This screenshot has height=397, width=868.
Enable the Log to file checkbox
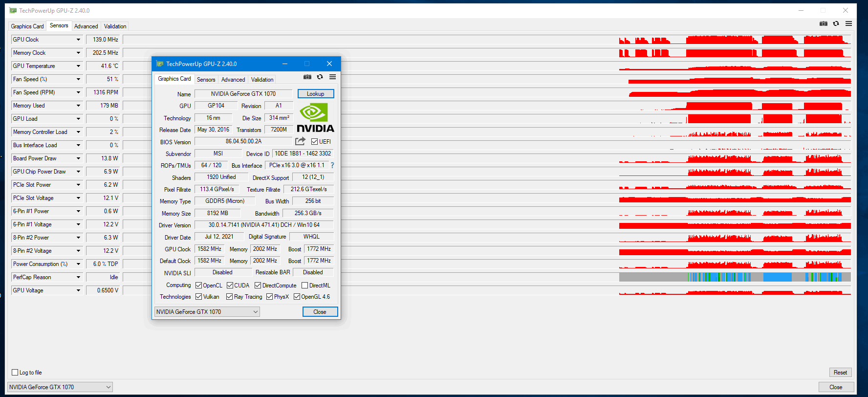click(15, 373)
